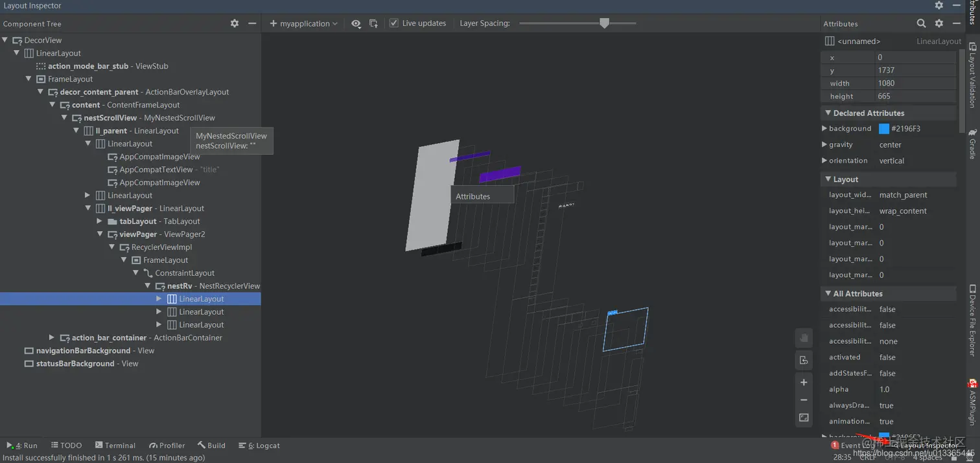Collapse the Declared Attributes section
The width and height of the screenshot is (980, 463).
click(x=828, y=113)
